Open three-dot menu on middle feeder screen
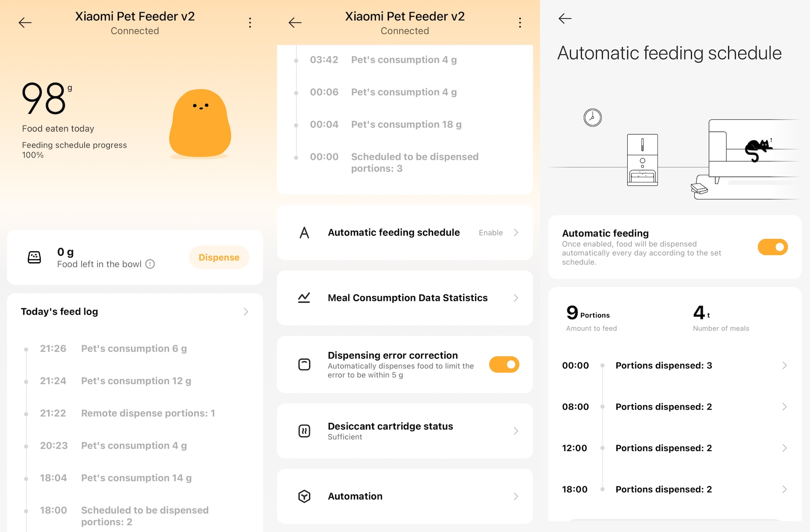810x532 pixels. click(x=520, y=23)
